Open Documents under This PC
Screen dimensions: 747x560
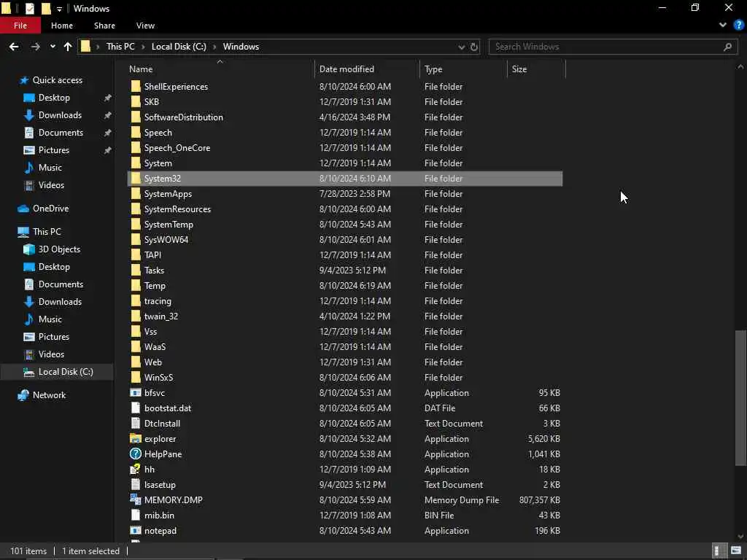[x=61, y=284]
